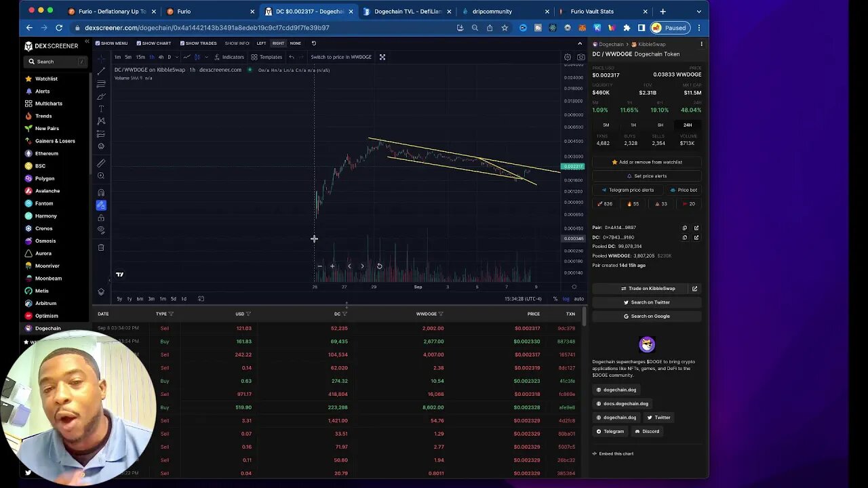Select Dogechain in the chains sidebar
The image size is (868, 488).
point(47,328)
